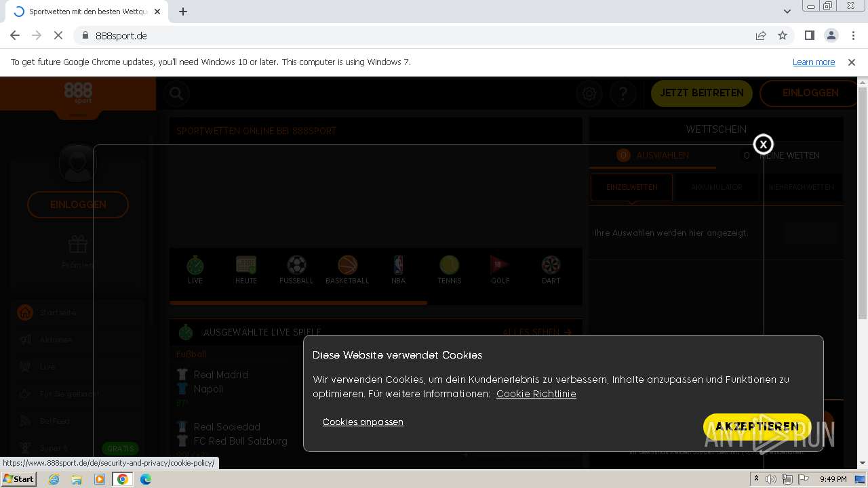Click the sports carousel scroll bar
868x488 pixels.
pyautogui.click(x=298, y=303)
